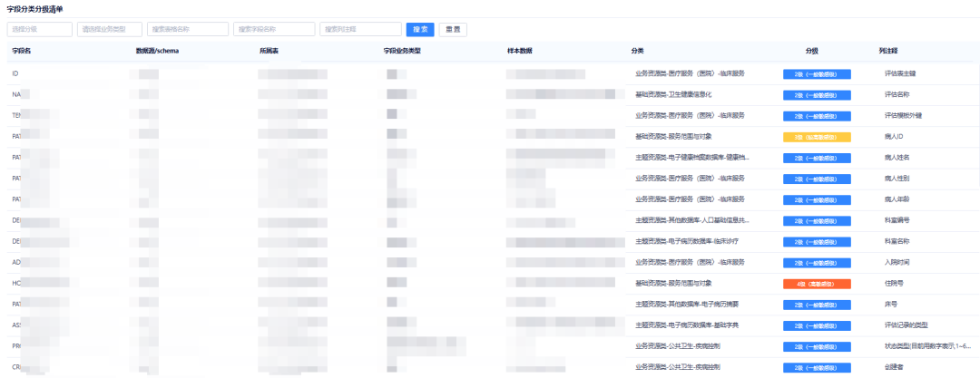The image size is (980, 378).
Task: Click the yellow grade badge for 病人ID
Action: coord(816,137)
